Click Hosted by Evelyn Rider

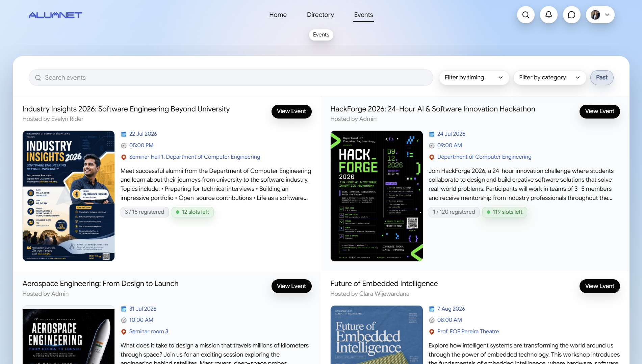53,119
